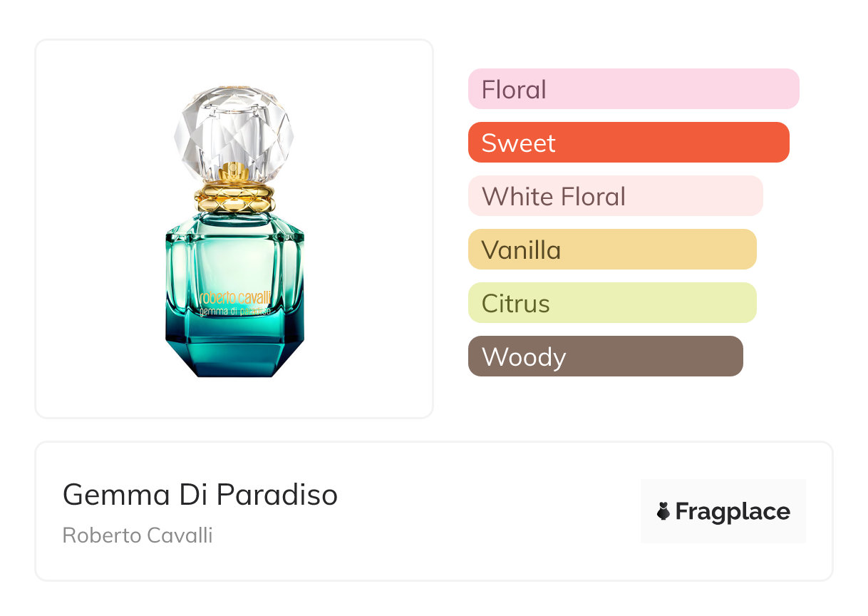Select the Floral accord bar

pos(633,89)
